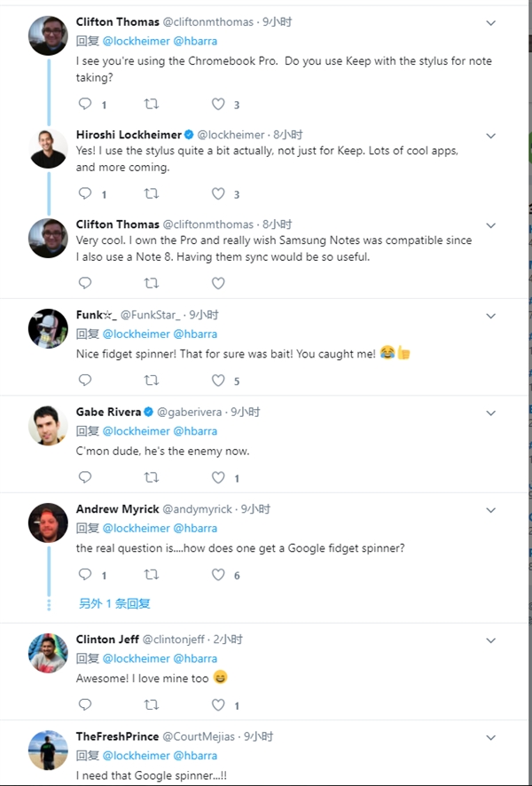The width and height of the screenshot is (532, 786).
Task: Open the @lockheimer mention in TheFreshPrince's tweet
Action: point(136,756)
